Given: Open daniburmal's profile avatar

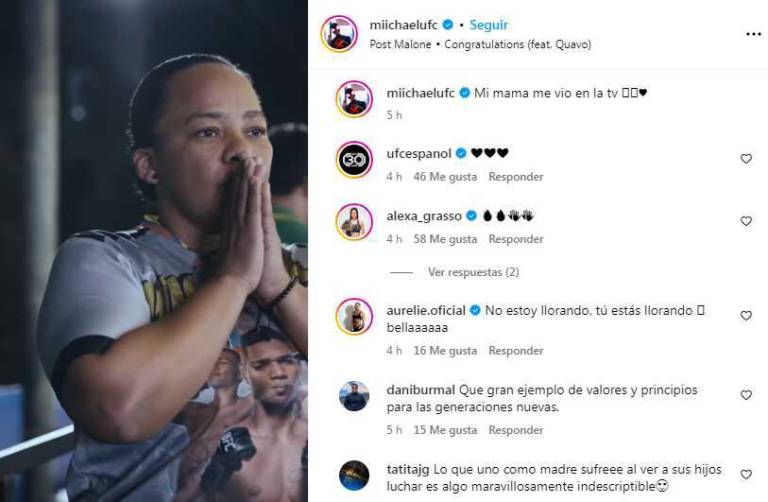Looking at the screenshot, I should tap(354, 396).
